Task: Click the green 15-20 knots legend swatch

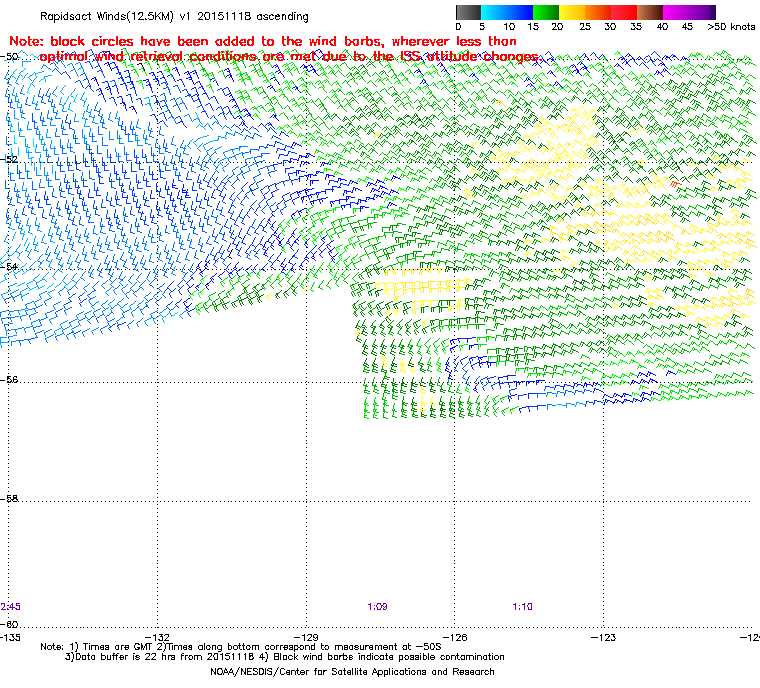Action: pyautogui.click(x=546, y=12)
